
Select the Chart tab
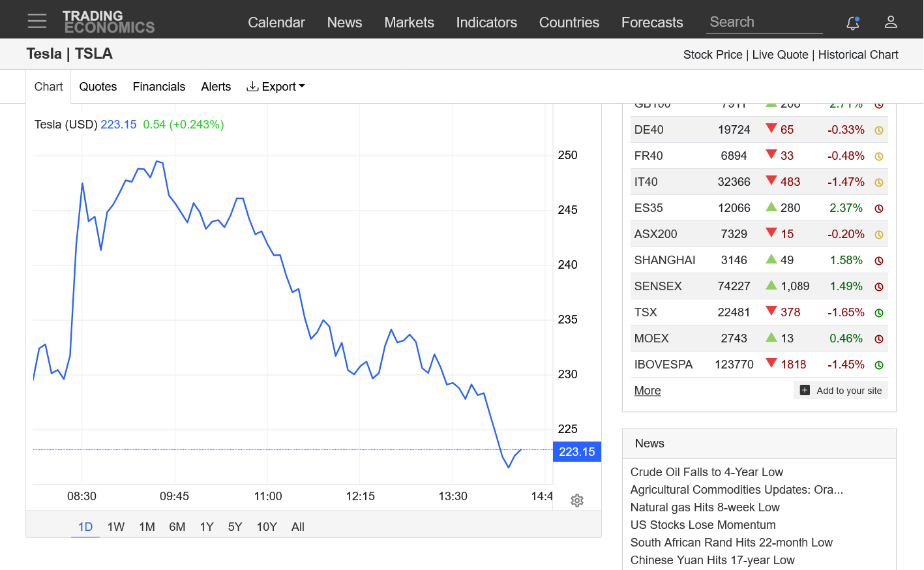(x=48, y=87)
